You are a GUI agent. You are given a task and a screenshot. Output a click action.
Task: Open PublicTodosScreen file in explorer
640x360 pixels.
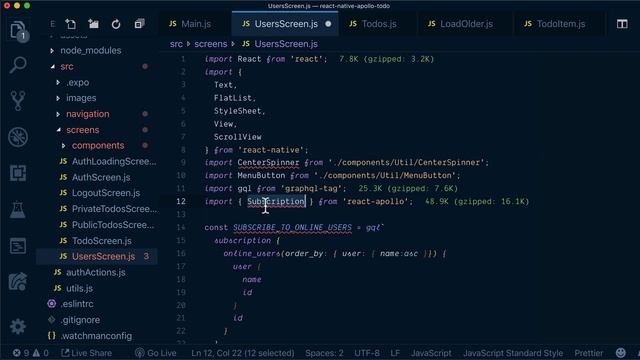[107, 225]
